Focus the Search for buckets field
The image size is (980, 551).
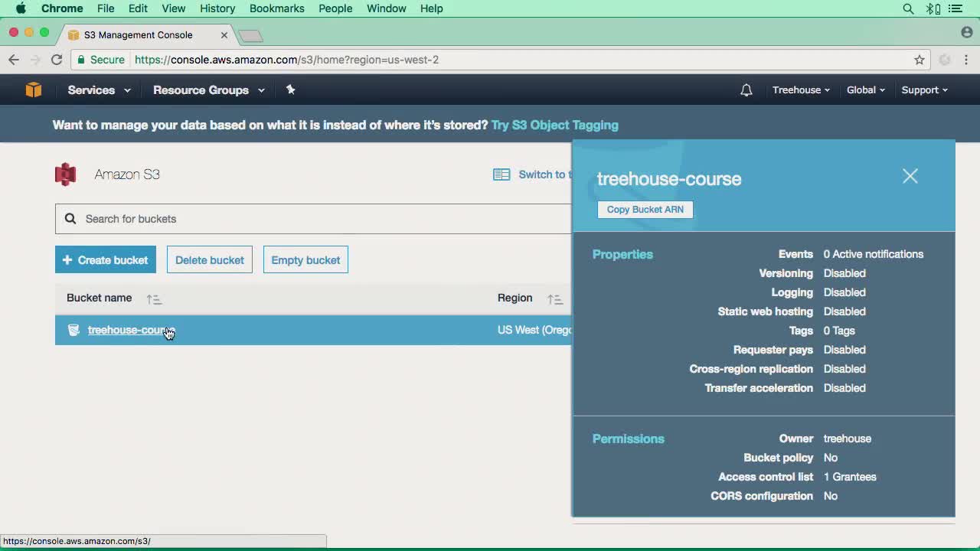pos(314,219)
